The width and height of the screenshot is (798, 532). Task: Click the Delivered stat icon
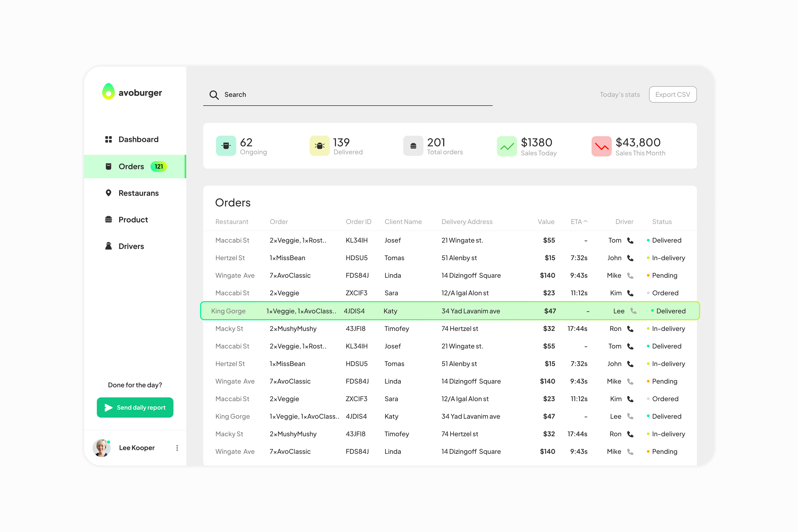click(319, 146)
